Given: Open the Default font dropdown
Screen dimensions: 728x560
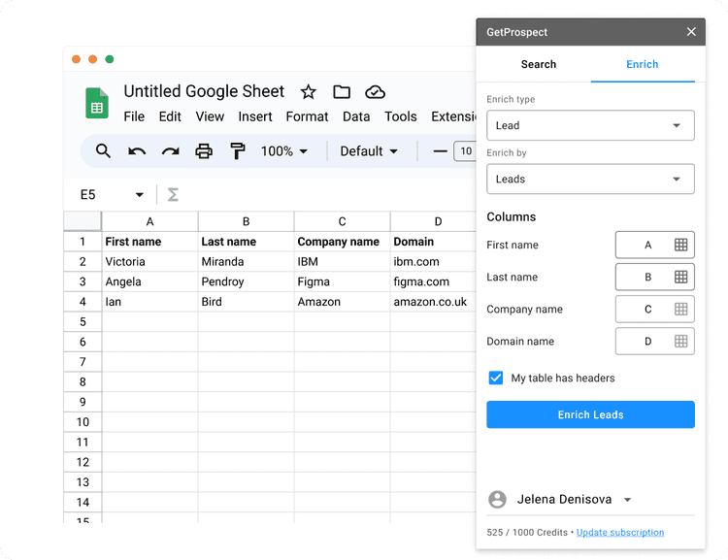Looking at the screenshot, I should (369, 151).
